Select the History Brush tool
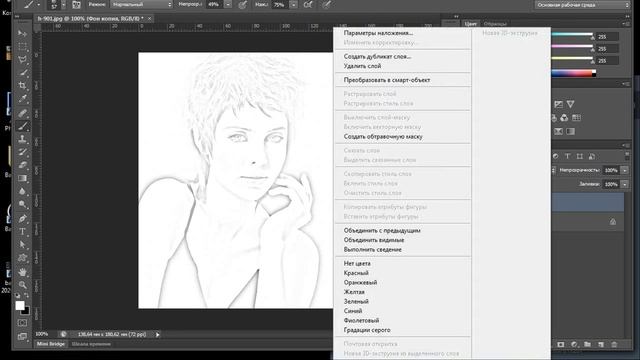Viewport: 640px width, 360px height. (x=22, y=152)
